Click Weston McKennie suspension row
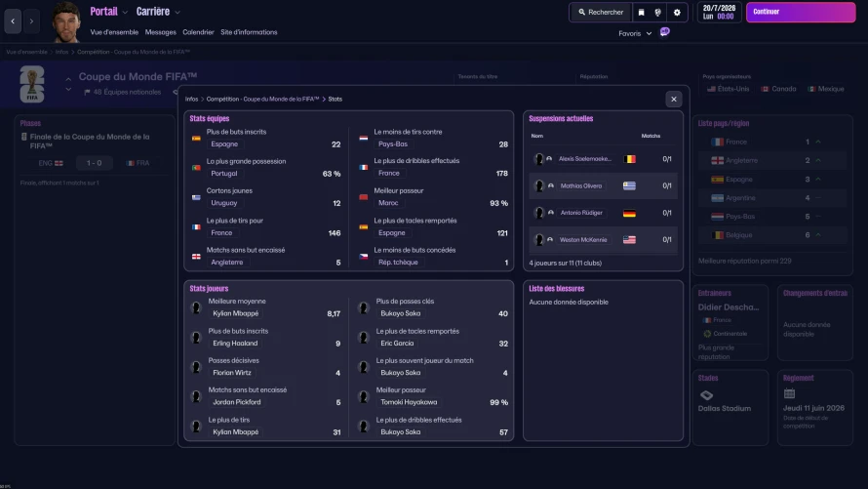 point(603,240)
